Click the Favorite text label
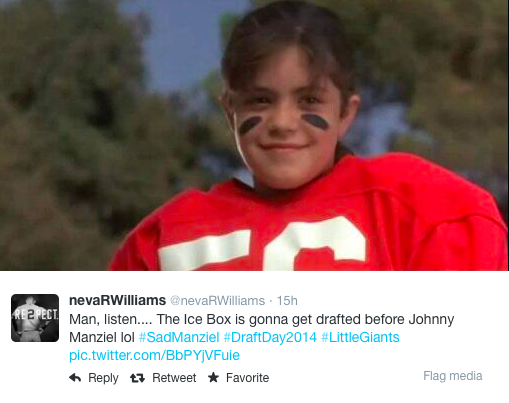Viewport: 509px width, 403px height. [x=247, y=378]
